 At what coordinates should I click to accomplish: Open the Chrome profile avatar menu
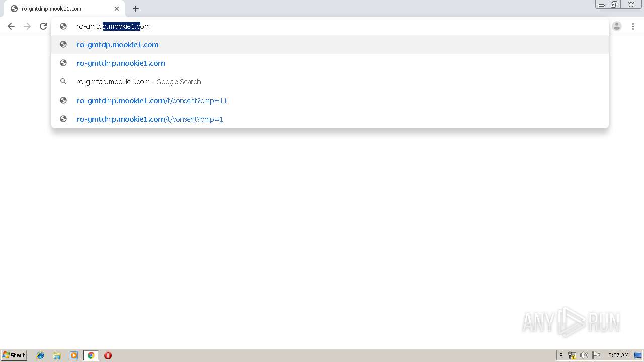(x=617, y=26)
